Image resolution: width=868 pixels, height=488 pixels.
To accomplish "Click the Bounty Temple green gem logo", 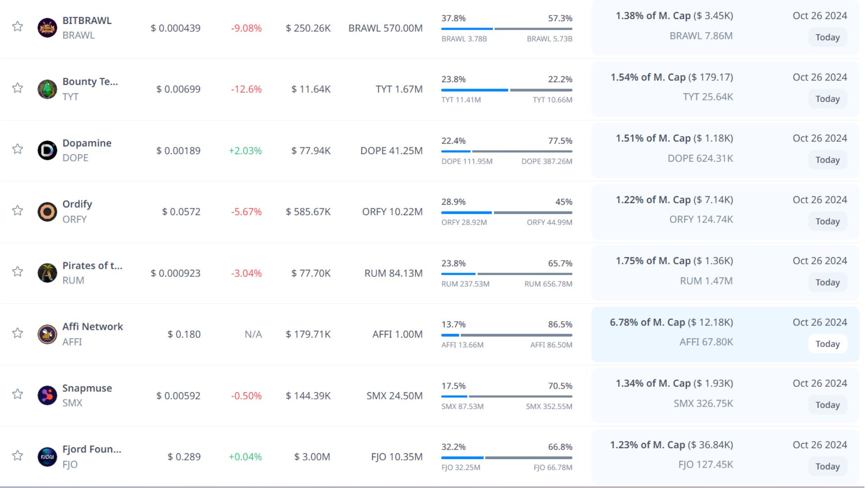I will [x=47, y=89].
